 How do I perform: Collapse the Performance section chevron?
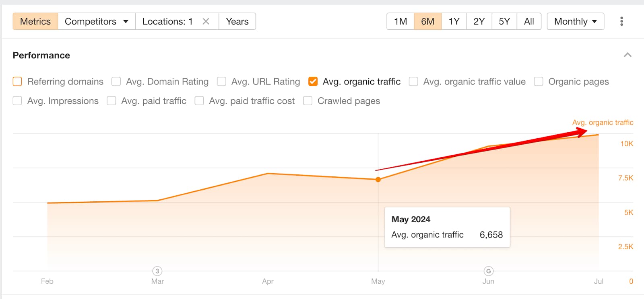[627, 55]
